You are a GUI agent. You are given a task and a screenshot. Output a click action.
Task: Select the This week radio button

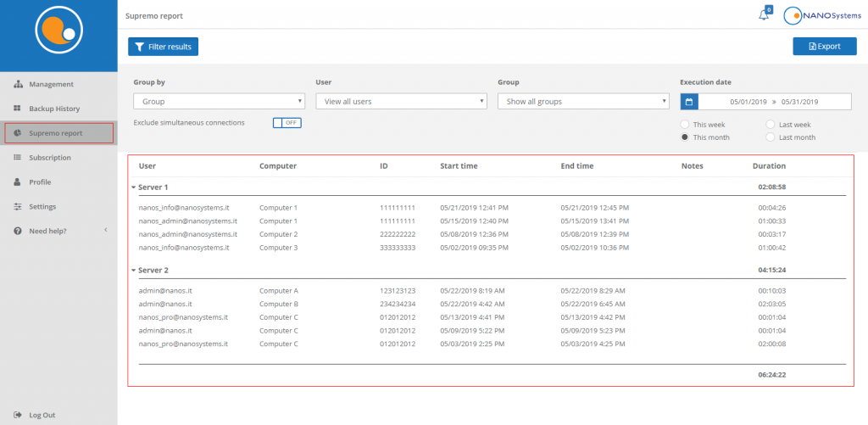coord(685,125)
